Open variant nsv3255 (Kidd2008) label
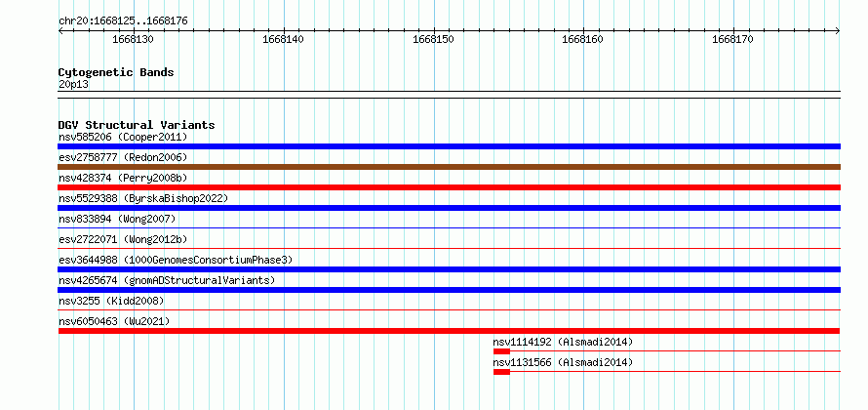 click(x=111, y=301)
